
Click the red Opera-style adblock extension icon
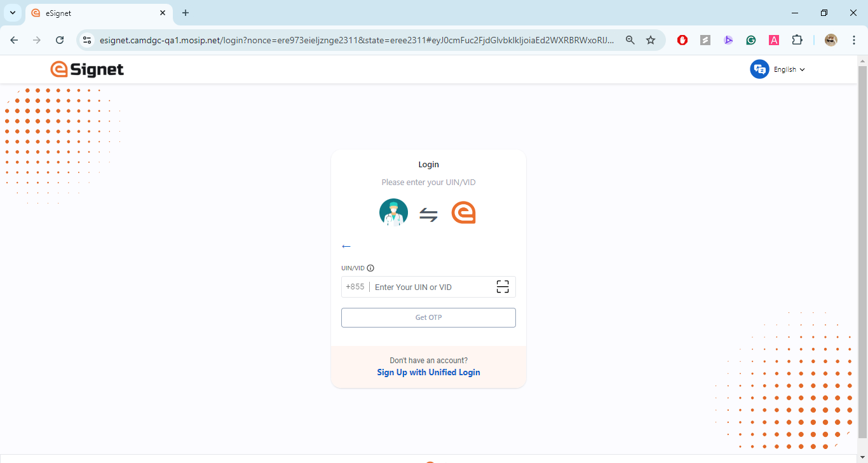(682, 40)
